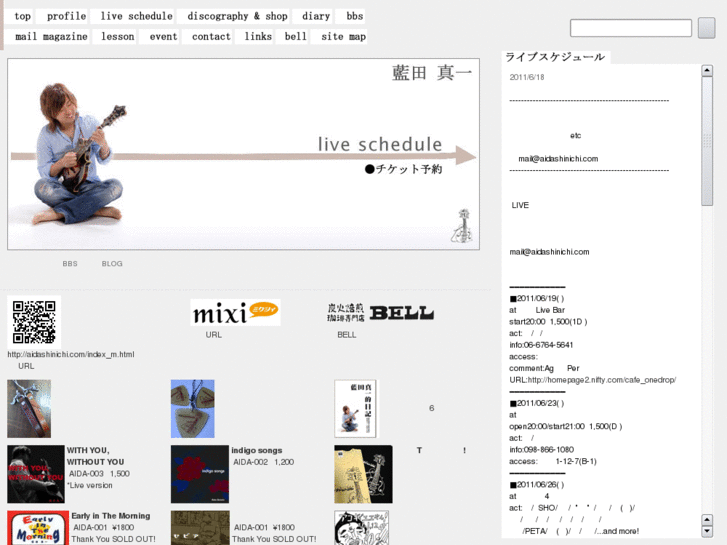Click the search submit button
This screenshot has width=727, height=545.
(707, 28)
